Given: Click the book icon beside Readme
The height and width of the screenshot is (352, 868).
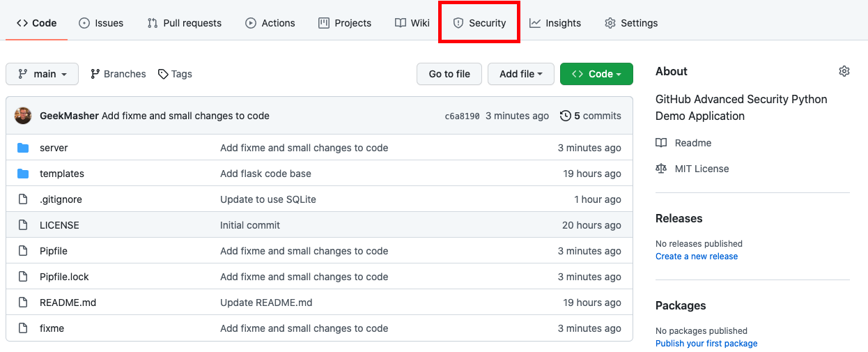Looking at the screenshot, I should pos(661,143).
